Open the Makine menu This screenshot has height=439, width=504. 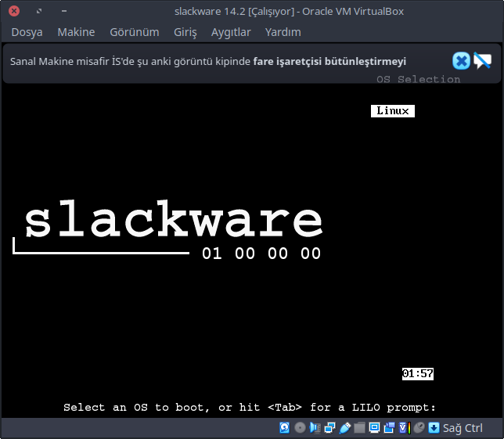click(76, 32)
